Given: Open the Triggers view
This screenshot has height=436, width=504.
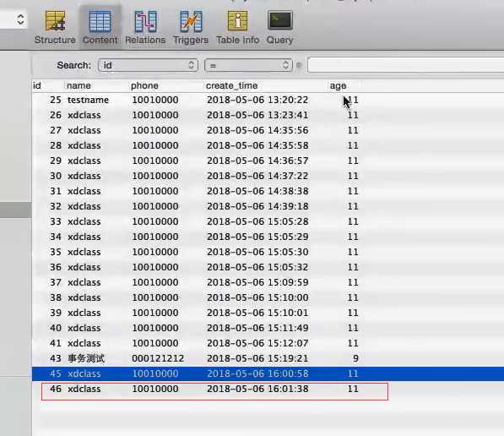Looking at the screenshot, I should coord(191,27).
